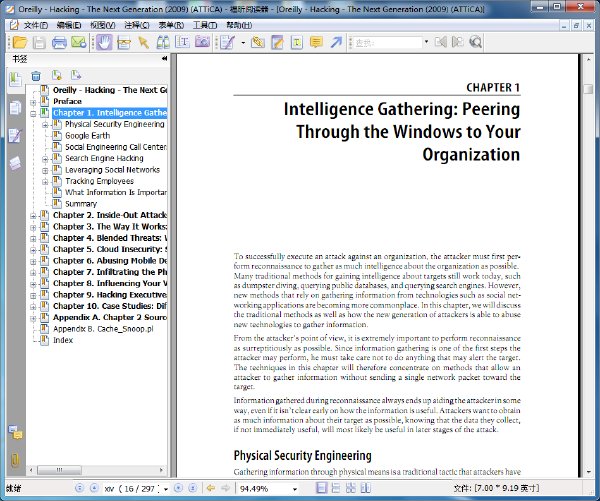Open the 表单(R) menu
This screenshot has height=501, width=600.
tap(171, 25)
